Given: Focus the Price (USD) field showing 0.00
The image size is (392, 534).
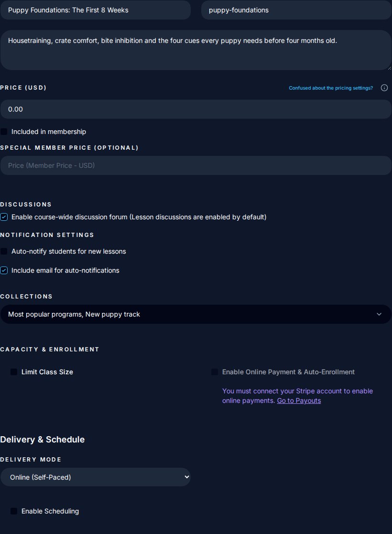Looking at the screenshot, I should [x=196, y=109].
